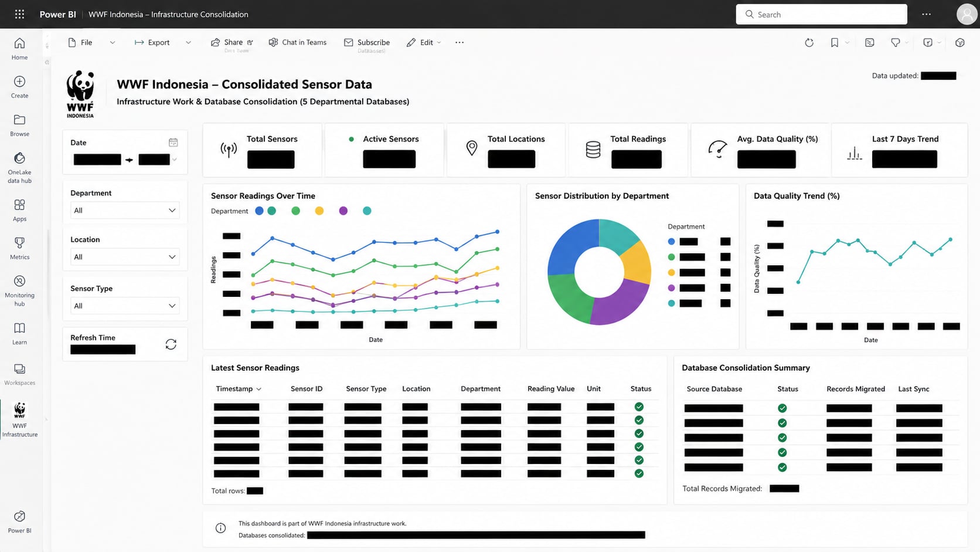Click the Last 7 Days Trend chart icon

[x=855, y=154]
